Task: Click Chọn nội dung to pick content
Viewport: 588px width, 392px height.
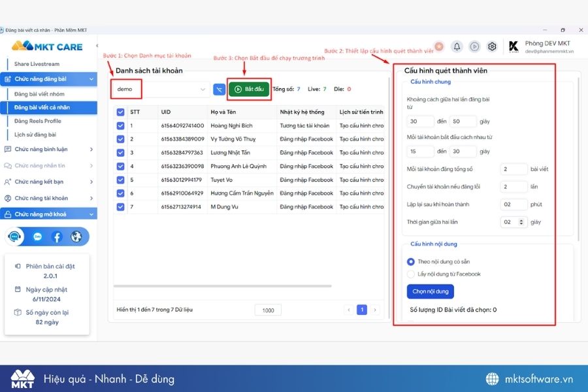Action: click(430, 291)
